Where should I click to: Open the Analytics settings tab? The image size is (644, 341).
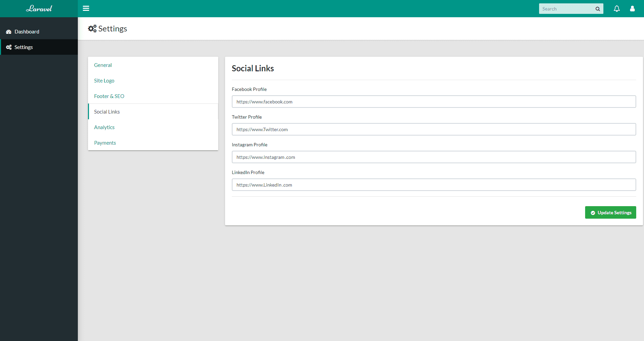click(x=104, y=127)
